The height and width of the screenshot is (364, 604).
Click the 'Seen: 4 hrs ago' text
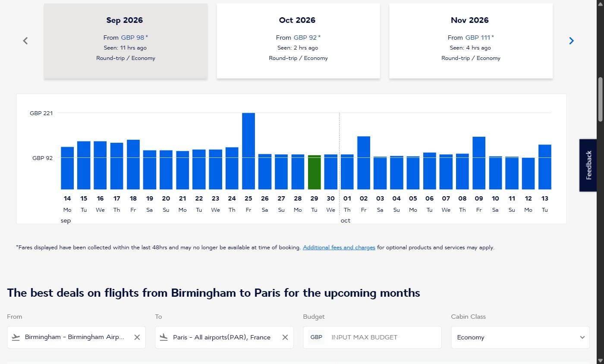pyautogui.click(x=470, y=48)
